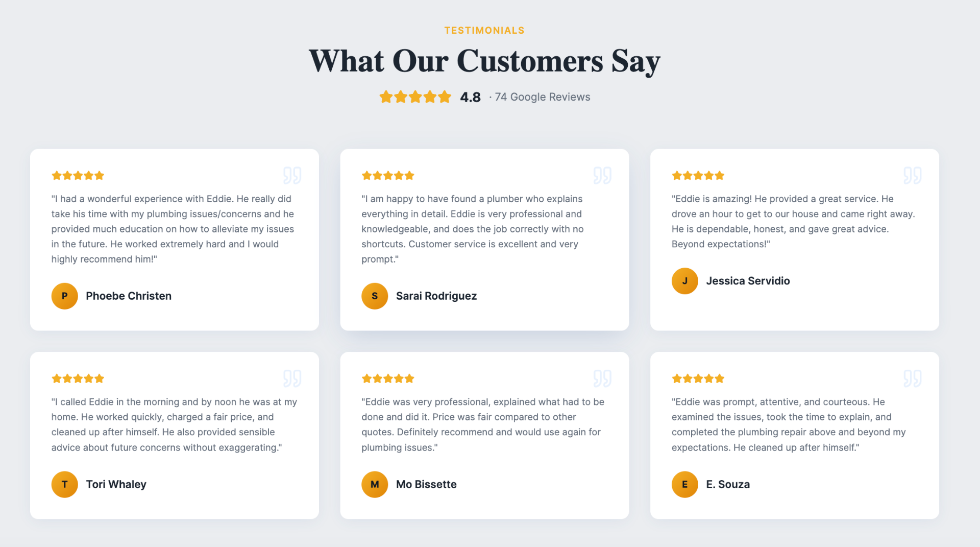This screenshot has width=980, height=547.
Task: Click Jessica Servidio's avatar with J initial
Action: click(684, 280)
